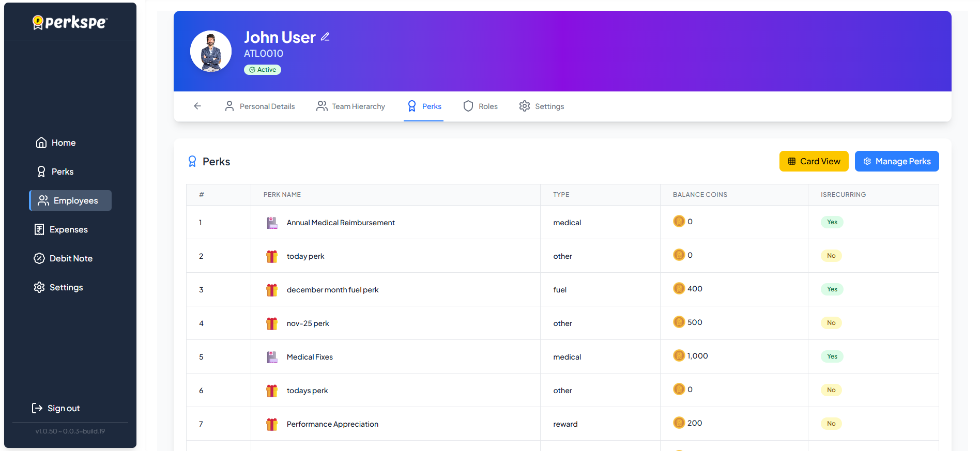The width and height of the screenshot is (980, 451).
Task: Switch to the Team Hierarchy tab
Action: [351, 106]
